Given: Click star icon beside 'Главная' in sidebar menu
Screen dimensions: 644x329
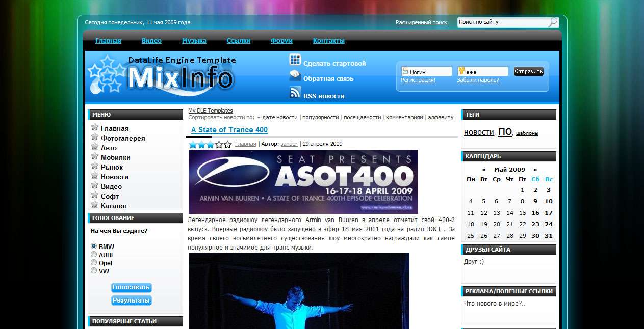Looking at the screenshot, I should point(95,127).
